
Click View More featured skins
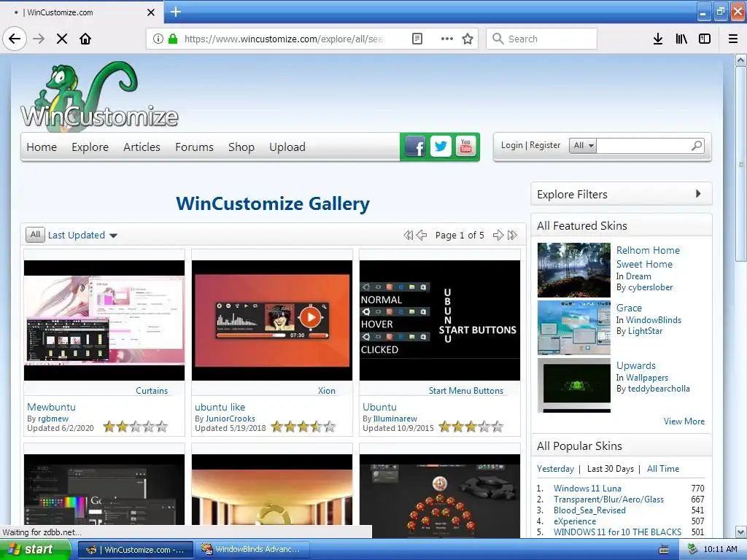coord(684,421)
